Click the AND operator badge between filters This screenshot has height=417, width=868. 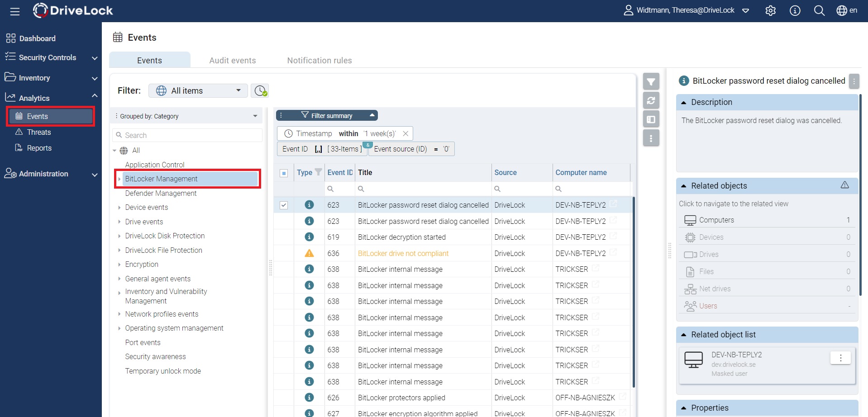pos(367,145)
